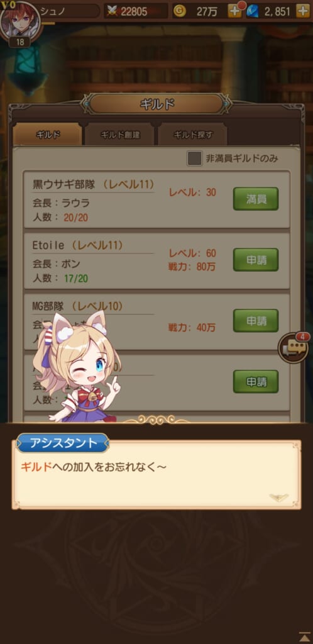Screen dimensions: 313x644
Task: Tap 満員 button for 黒ウサギ部隊
Action: (256, 199)
